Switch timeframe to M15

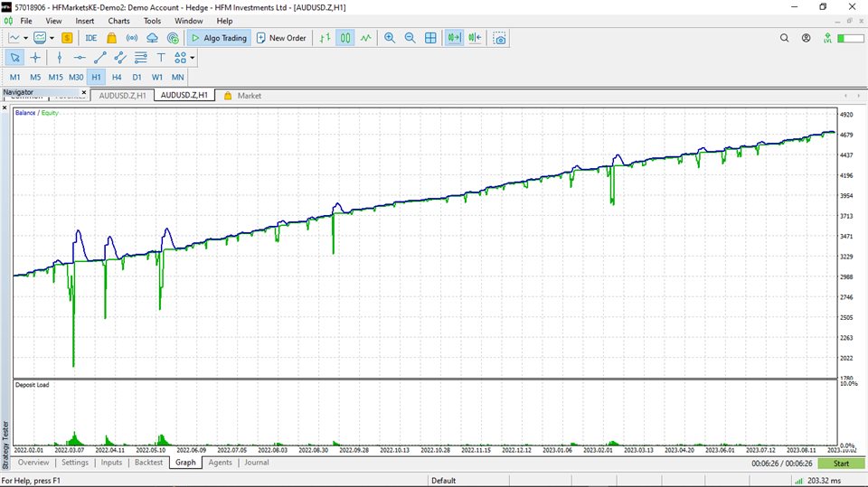[x=55, y=77]
